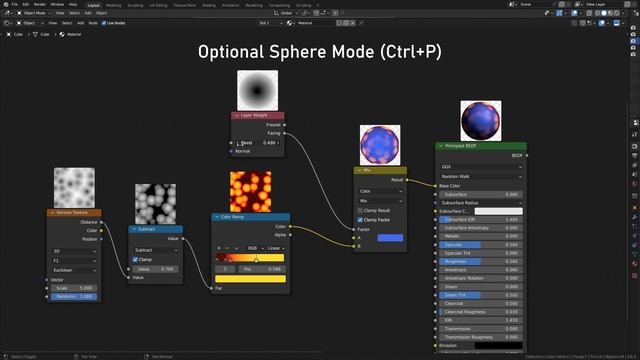Viewport: 640px width, 360px height.
Task: Collapse the Principled BSDF node
Action: (441, 146)
